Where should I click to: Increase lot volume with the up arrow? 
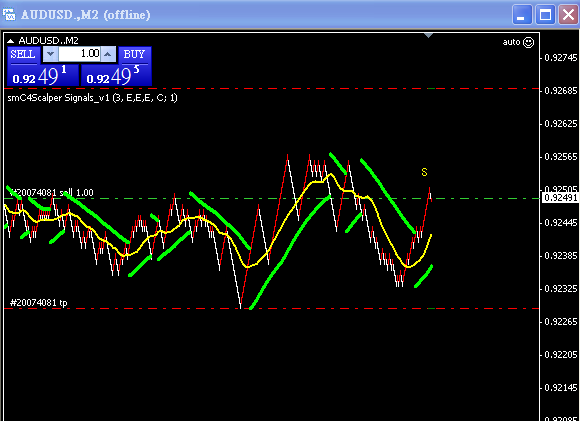(x=108, y=54)
